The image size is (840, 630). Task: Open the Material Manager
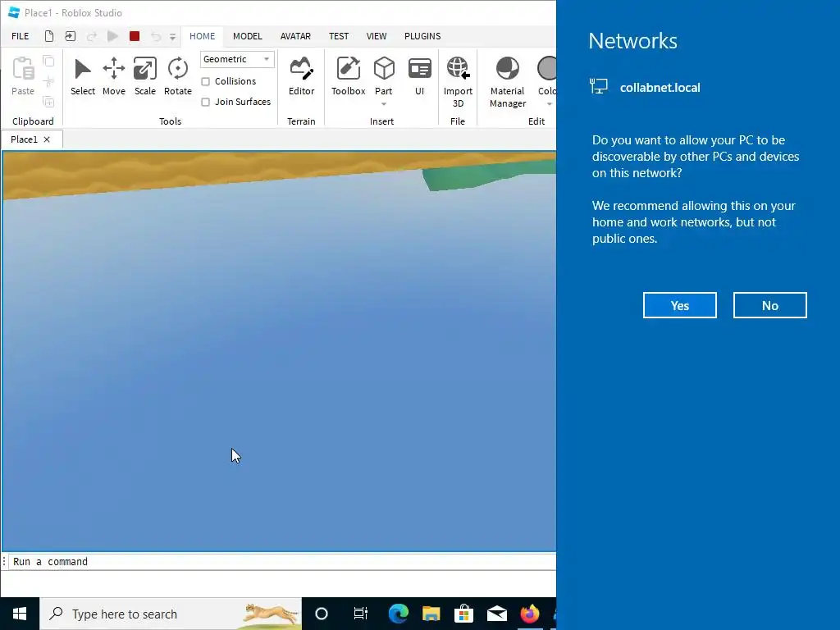[507, 83]
